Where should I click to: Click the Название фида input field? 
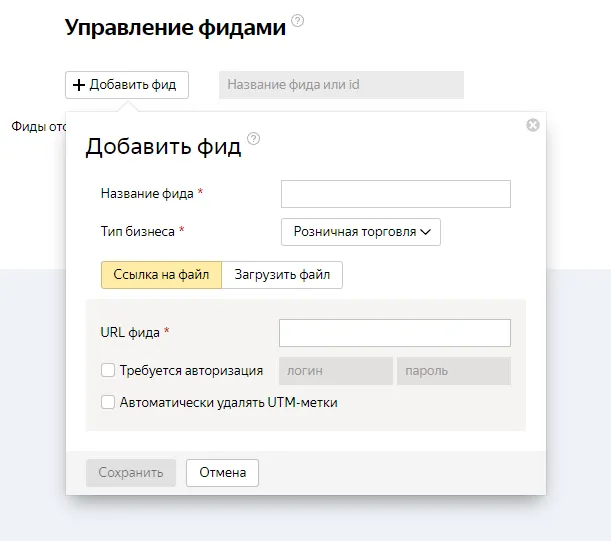tap(396, 194)
